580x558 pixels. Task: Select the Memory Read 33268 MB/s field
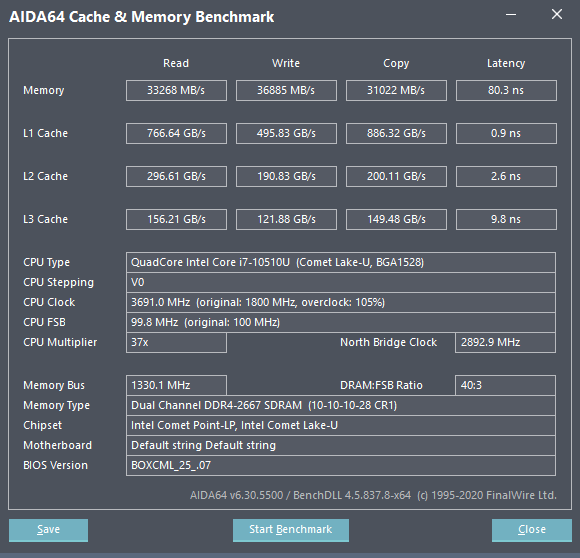[x=176, y=90]
